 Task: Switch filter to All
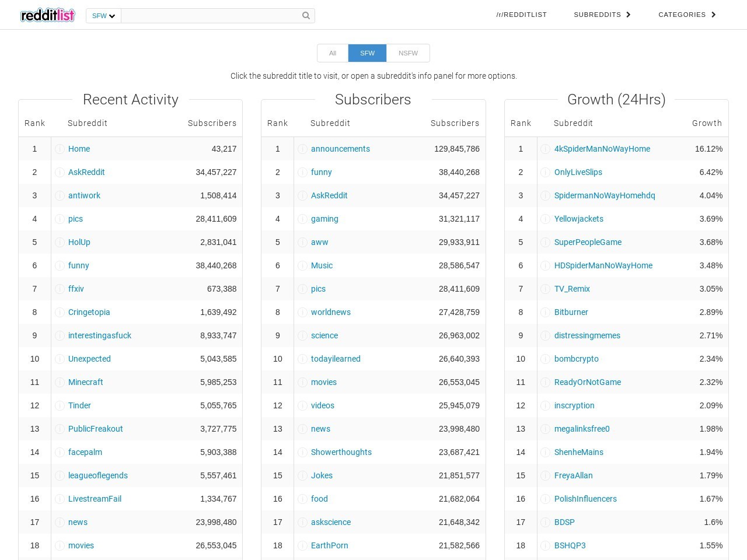[x=333, y=53]
